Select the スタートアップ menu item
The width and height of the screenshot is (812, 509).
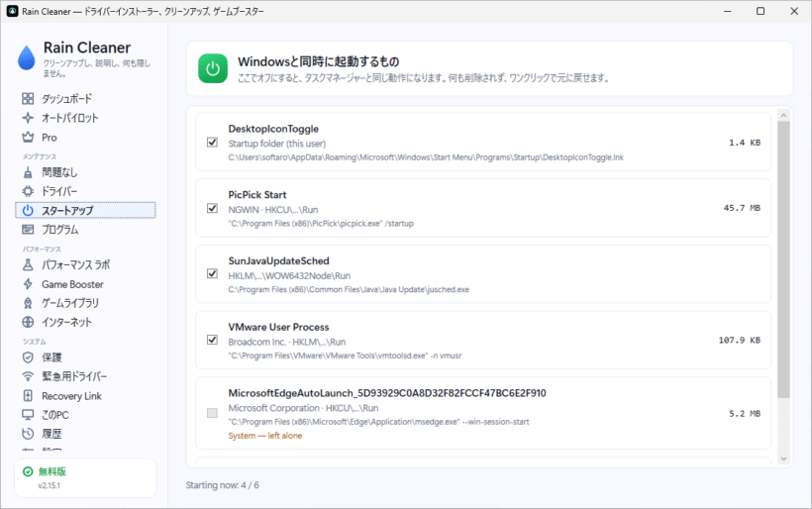(85, 210)
